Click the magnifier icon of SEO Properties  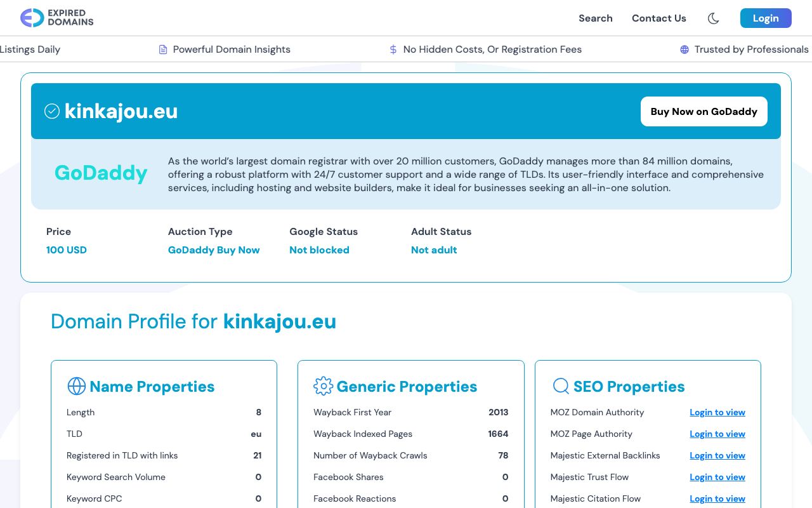(561, 386)
